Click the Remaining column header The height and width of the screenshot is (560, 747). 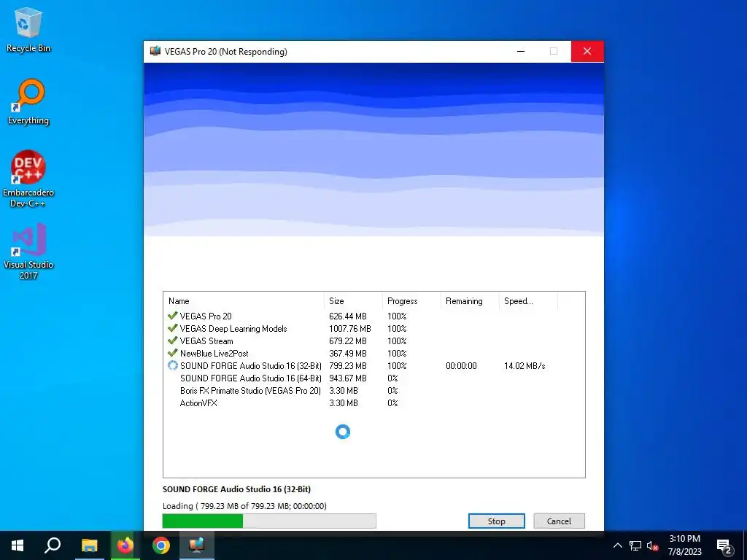[470, 301]
